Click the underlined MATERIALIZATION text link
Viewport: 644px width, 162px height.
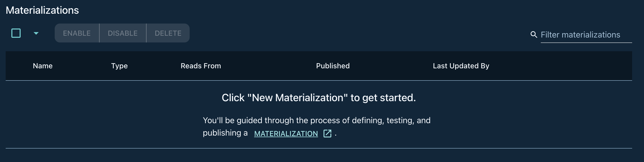[286, 134]
